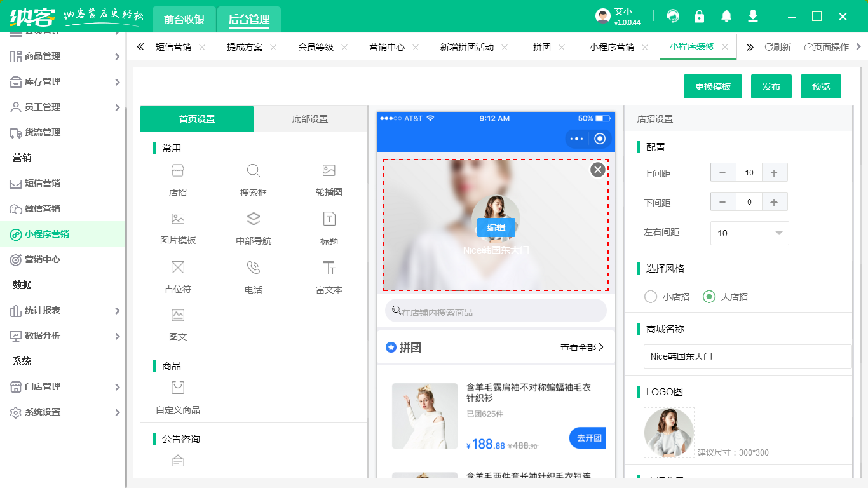Expand 库存管理 sidebar menu

[x=62, y=81]
